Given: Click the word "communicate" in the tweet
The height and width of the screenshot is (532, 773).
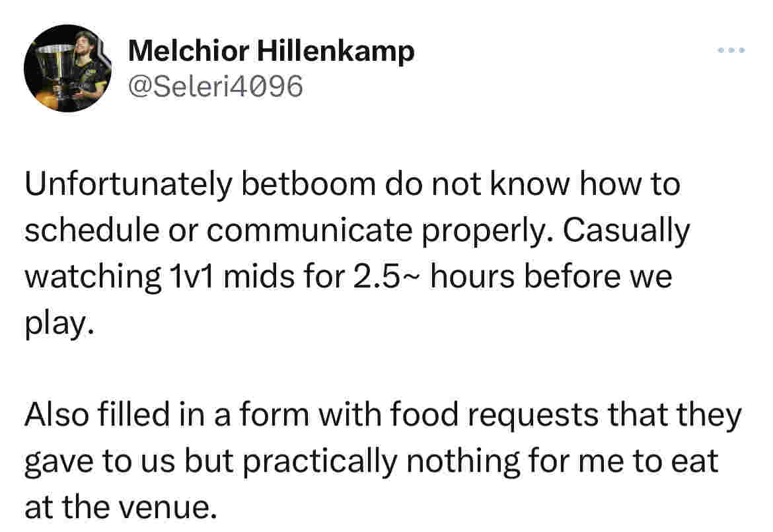Looking at the screenshot, I should click(310, 231).
